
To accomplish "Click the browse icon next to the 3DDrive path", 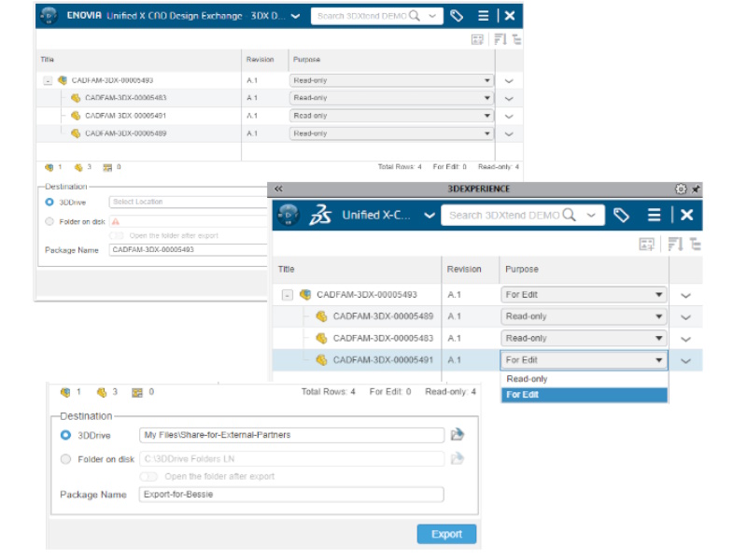I will click(458, 434).
